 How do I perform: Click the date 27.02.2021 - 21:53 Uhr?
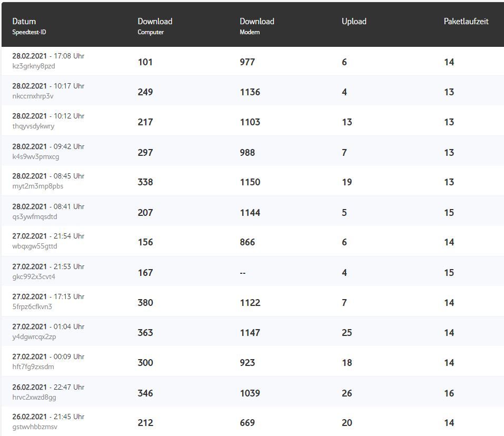coord(48,266)
